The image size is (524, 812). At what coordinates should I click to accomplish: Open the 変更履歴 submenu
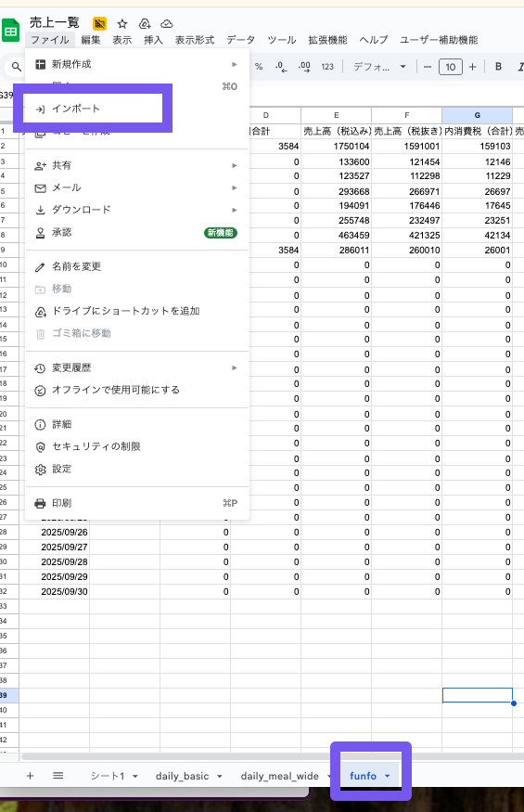click(x=136, y=368)
